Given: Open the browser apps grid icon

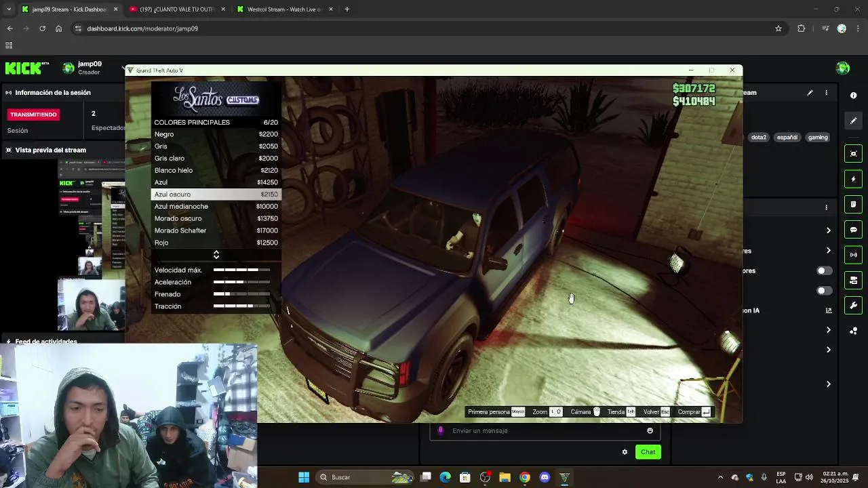Looking at the screenshot, I should 9,45.
